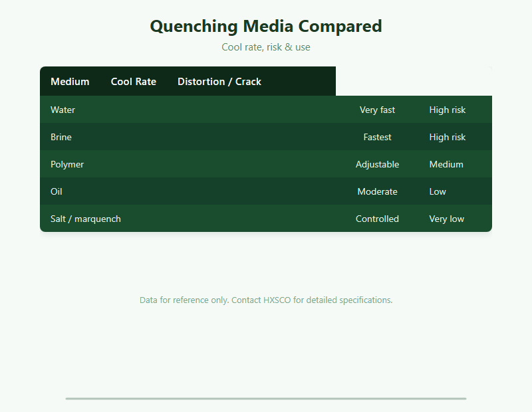Select the Polymer row label
This screenshot has height=412, width=532.
coord(67,164)
